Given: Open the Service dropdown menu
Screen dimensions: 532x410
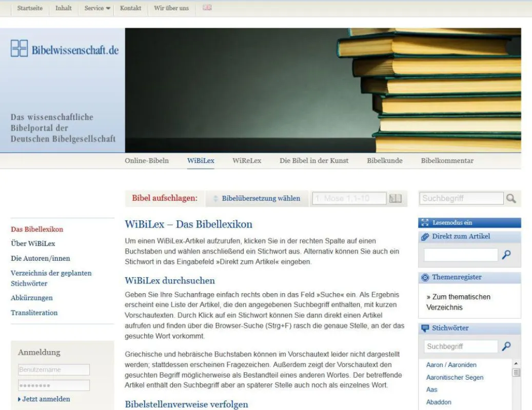Looking at the screenshot, I should coord(97,8).
